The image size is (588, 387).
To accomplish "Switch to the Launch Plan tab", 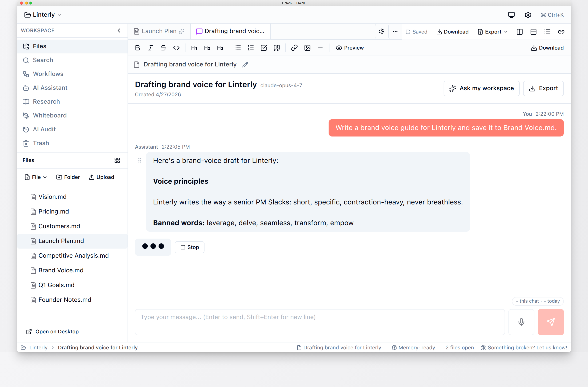I will (x=159, y=31).
